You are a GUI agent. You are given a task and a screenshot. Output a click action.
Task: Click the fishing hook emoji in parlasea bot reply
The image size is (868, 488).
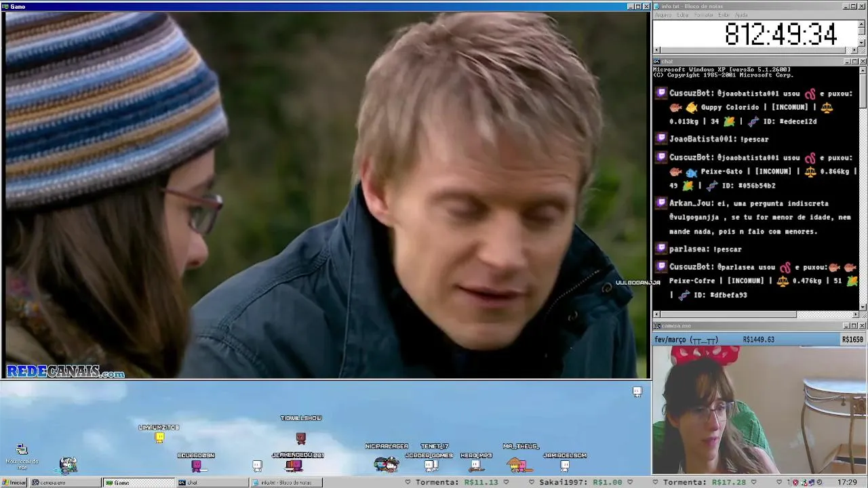coord(785,267)
